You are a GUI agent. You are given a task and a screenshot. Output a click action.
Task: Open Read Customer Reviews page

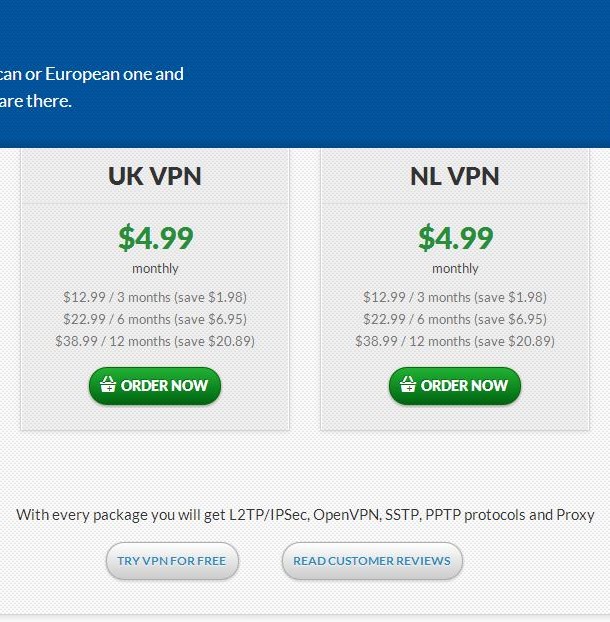pyautogui.click(x=372, y=561)
